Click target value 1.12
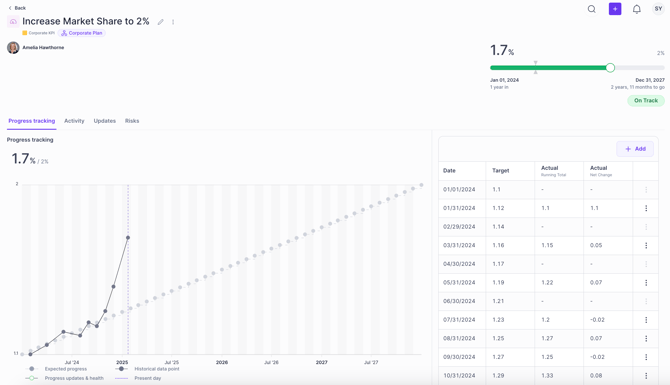This screenshot has width=670, height=385. 498,208
